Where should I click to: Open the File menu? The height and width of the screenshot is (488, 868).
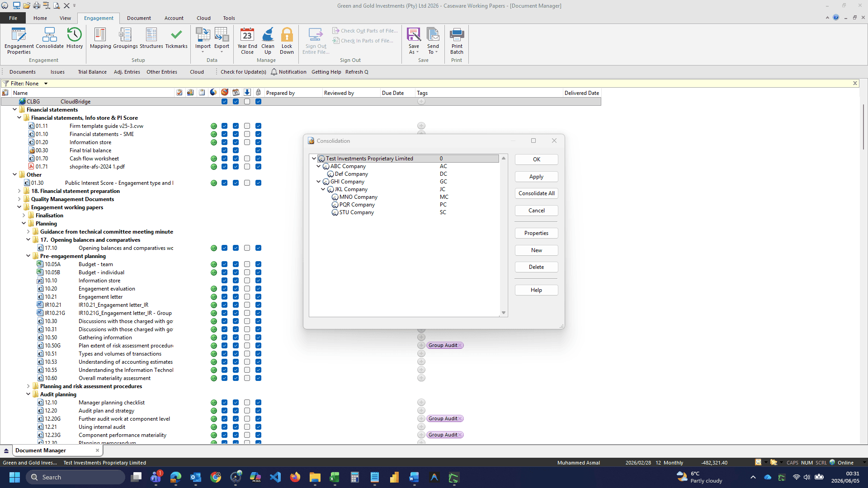(13, 18)
